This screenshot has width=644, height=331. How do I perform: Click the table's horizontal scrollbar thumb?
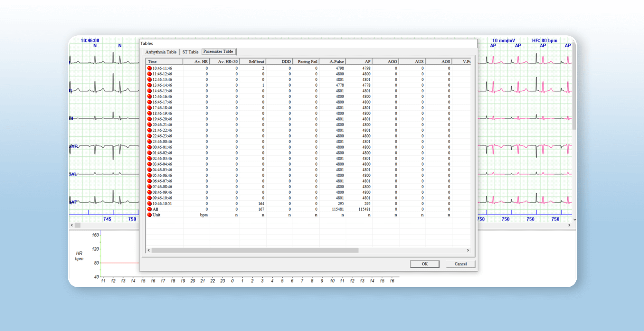pos(255,250)
